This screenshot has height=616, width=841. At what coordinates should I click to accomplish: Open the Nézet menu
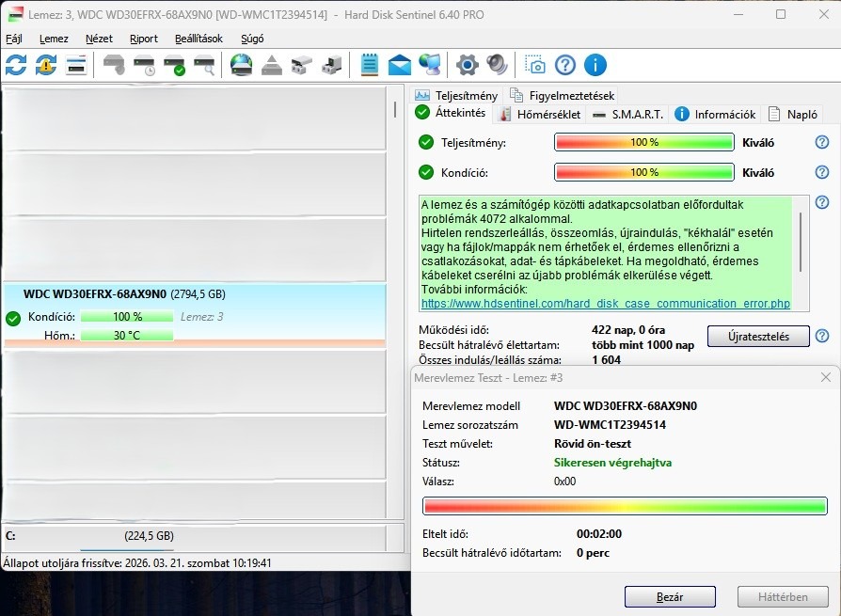click(99, 39)
